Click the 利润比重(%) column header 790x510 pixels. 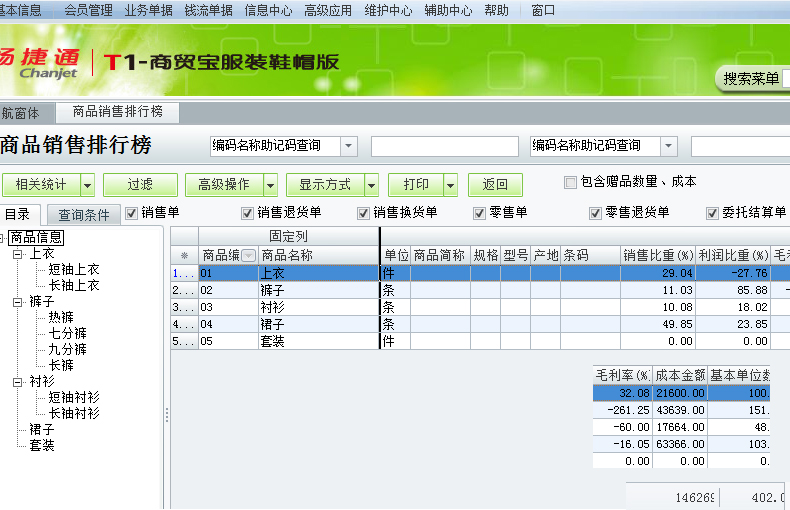733,256
